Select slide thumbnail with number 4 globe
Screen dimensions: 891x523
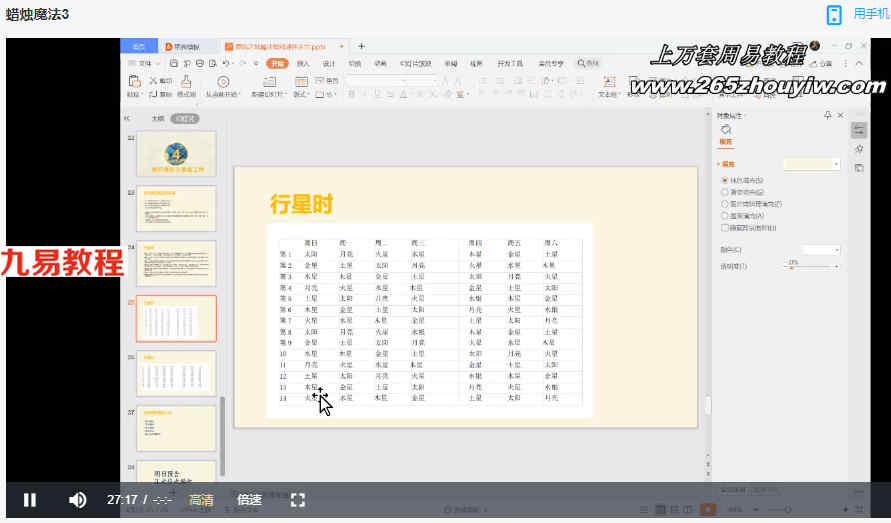pyautogui.click(x=177, y=154)
